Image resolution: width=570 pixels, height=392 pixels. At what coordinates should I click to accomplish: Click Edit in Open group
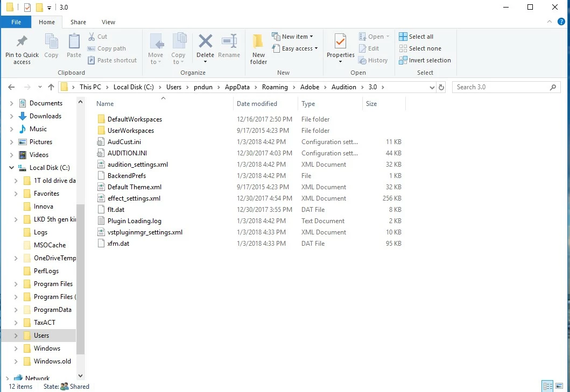[x=369, y=48]
